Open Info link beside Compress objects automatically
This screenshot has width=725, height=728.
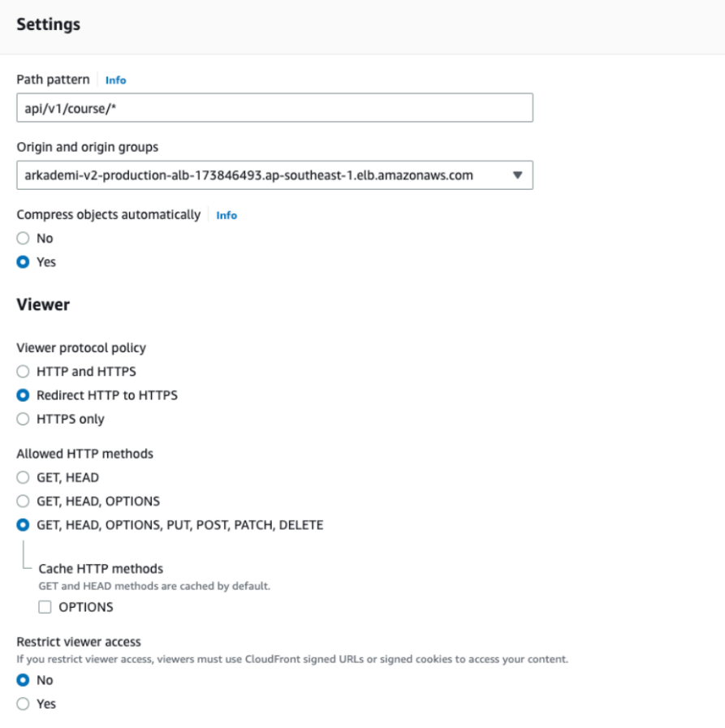(x=227, y=215)
